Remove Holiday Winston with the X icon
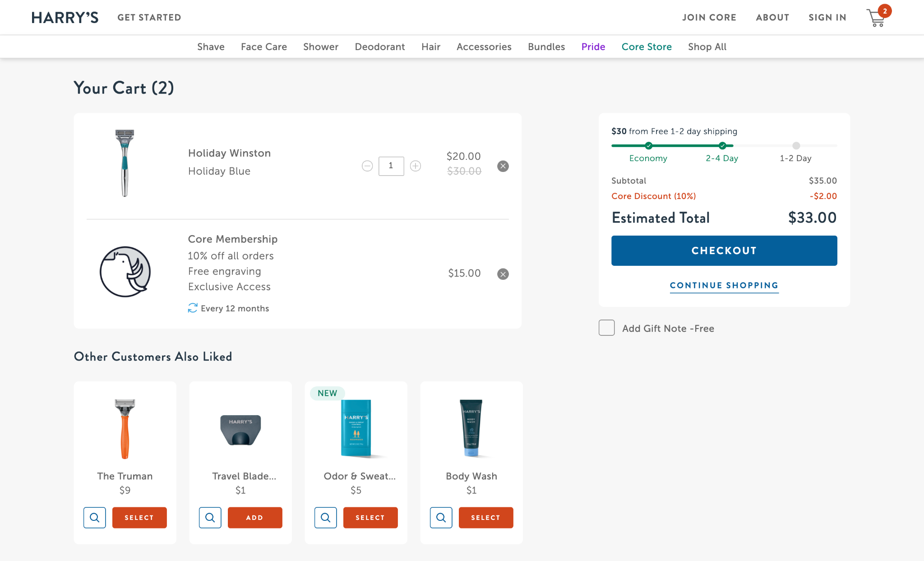 pyautogui.click(x=503, y=166)
